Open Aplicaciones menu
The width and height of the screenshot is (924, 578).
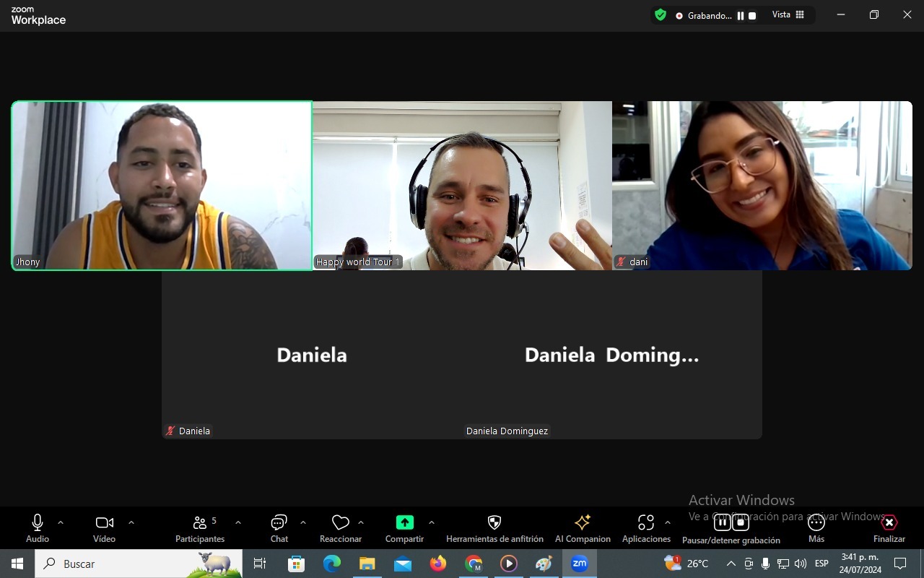pyautogui.click(x=646, y=528)
